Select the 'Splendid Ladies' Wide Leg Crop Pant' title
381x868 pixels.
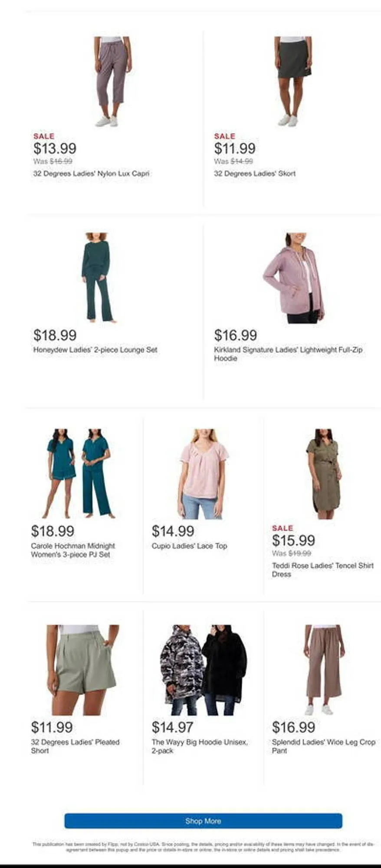click(324, 746)
